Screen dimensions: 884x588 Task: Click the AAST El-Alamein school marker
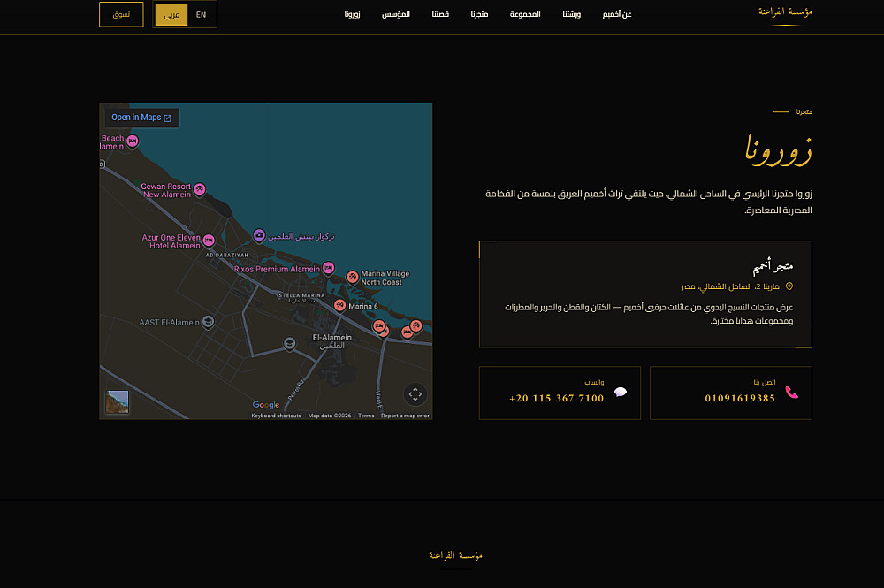click(x=208, y=322)
